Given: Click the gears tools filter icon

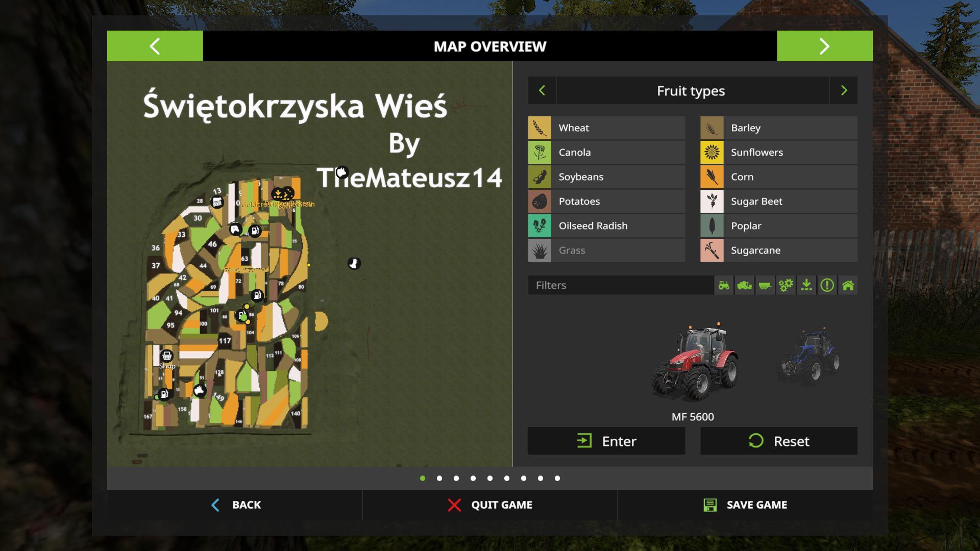Looking at the screenshot, I should (x=786, y=285).
